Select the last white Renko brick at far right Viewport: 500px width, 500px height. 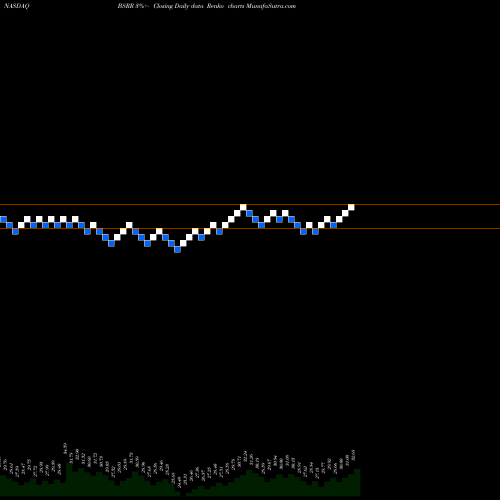(351, 207)
